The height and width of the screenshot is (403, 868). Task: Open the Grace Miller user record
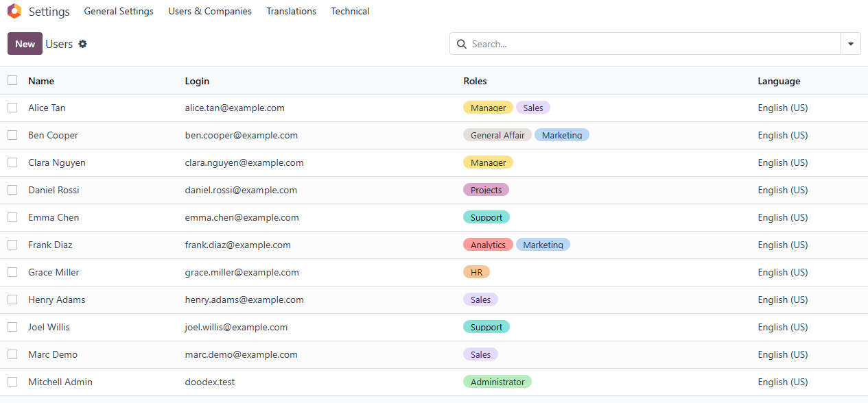pyautogui.click(x=54, y=272)
